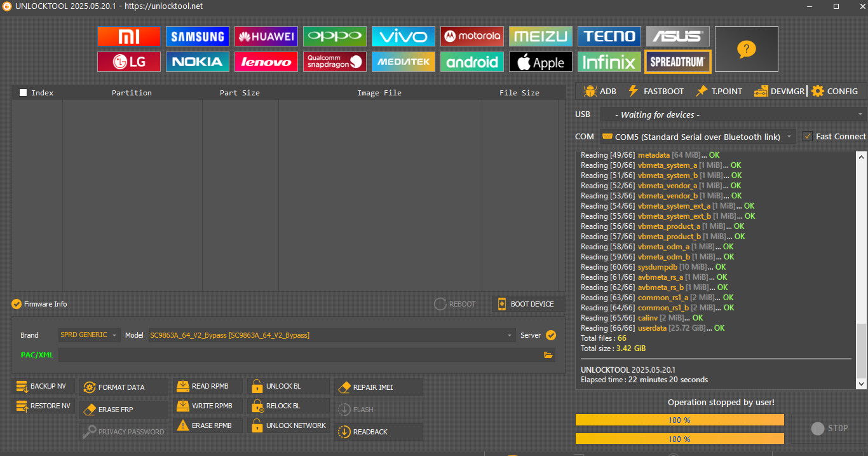Image resolution: width=868 pixels, height=456 pixels.
Task: Disable the Fast Connect checkbox
Action: [808, 136]
